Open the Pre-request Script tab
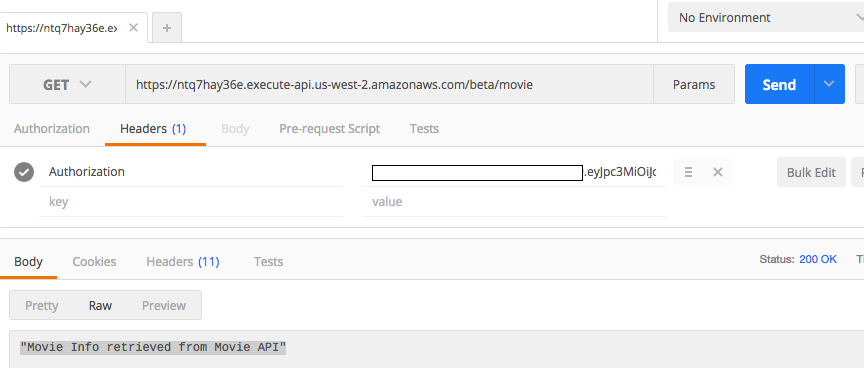864x368 pixels. [330, 129]
